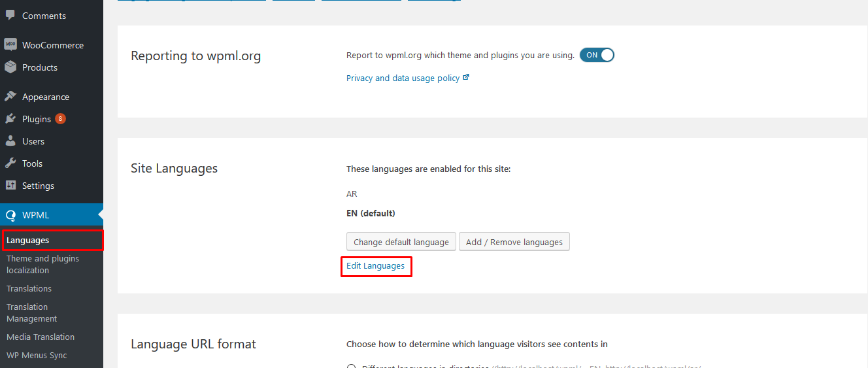Click the Language URL format heading
Viewport: 868px width, 368px height.
pos(193,344)
